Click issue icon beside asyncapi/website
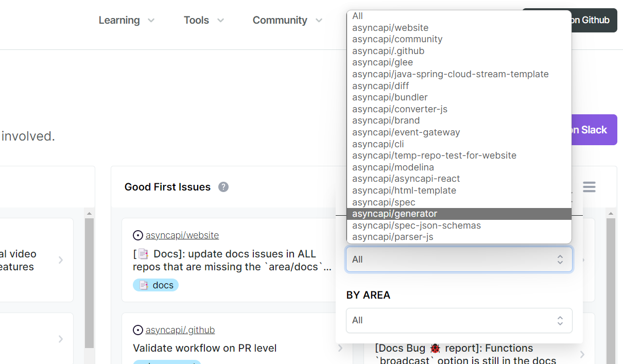 tap(138, 235)
